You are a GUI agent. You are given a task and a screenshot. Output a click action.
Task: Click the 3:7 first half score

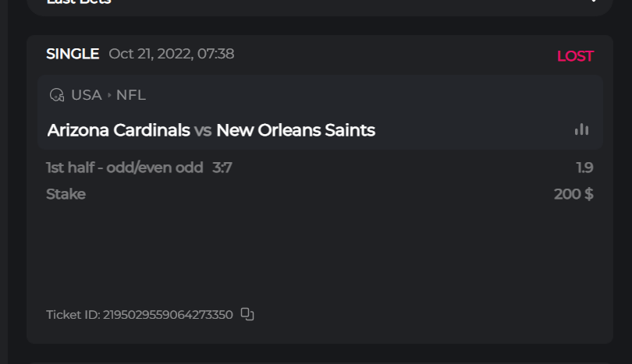222,168
